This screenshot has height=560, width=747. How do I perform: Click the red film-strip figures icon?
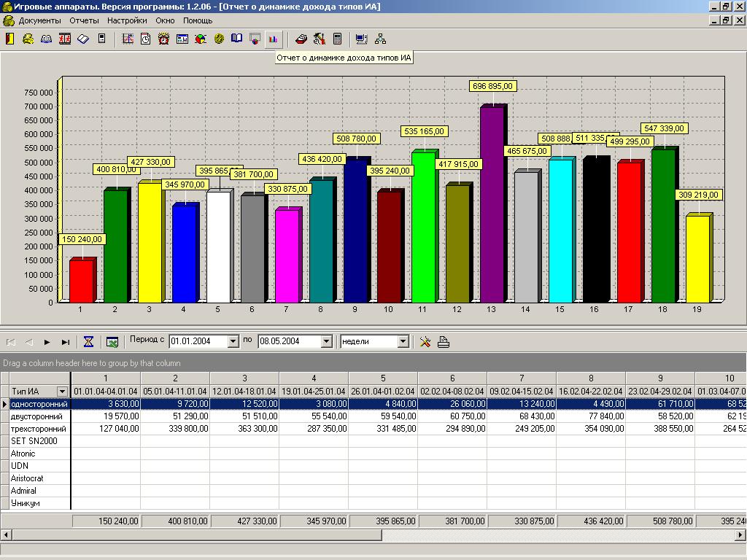tap(65, 39)
